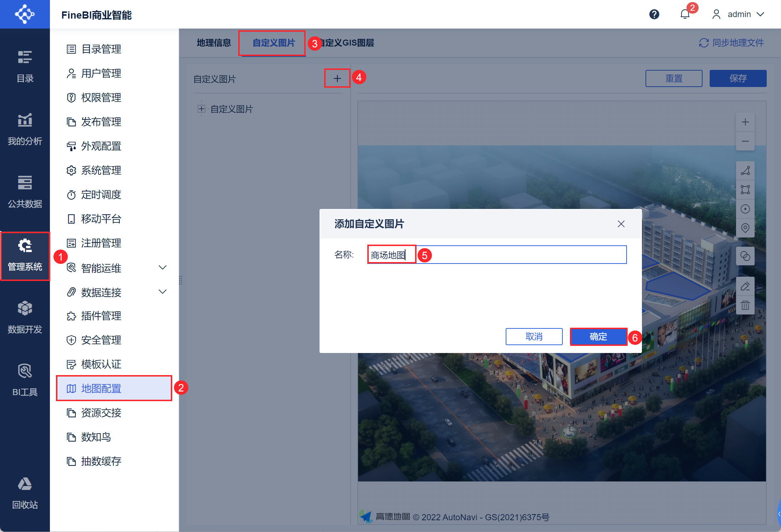Screen dimensions: 781x532
Task: Click 同步地理文件 sync link
Action: point(731,43)
